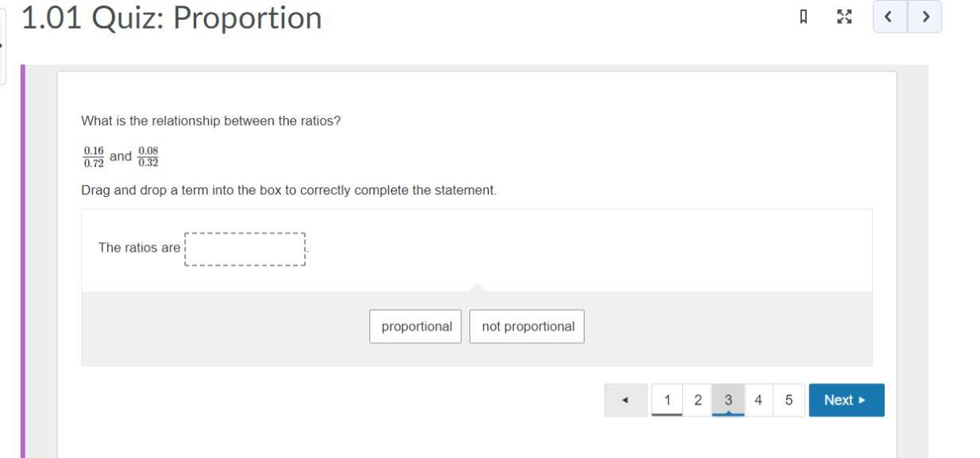Jump to question 4
980x458 pixels.
[758, 400]
